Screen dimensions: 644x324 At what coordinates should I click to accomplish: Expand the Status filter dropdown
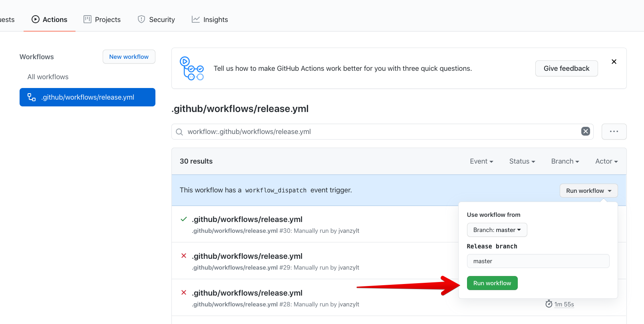(522, 161)
